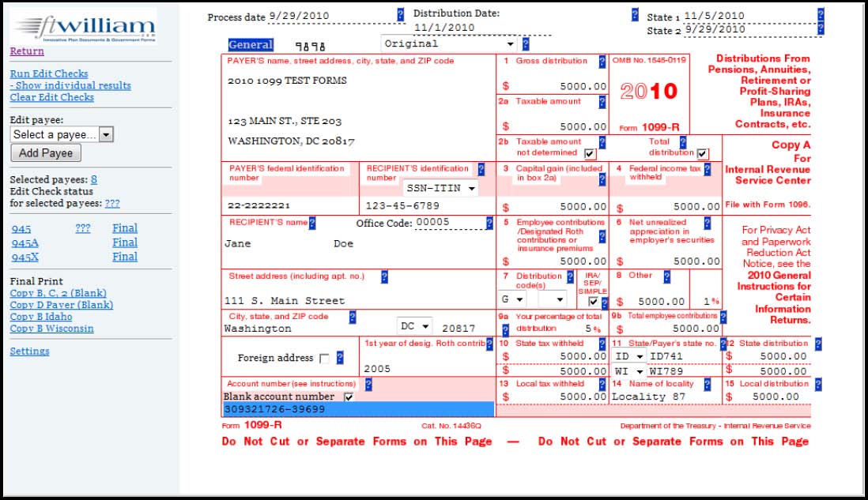
Task: Open the Original form type dropdown
Action: [x=448, y=44]
